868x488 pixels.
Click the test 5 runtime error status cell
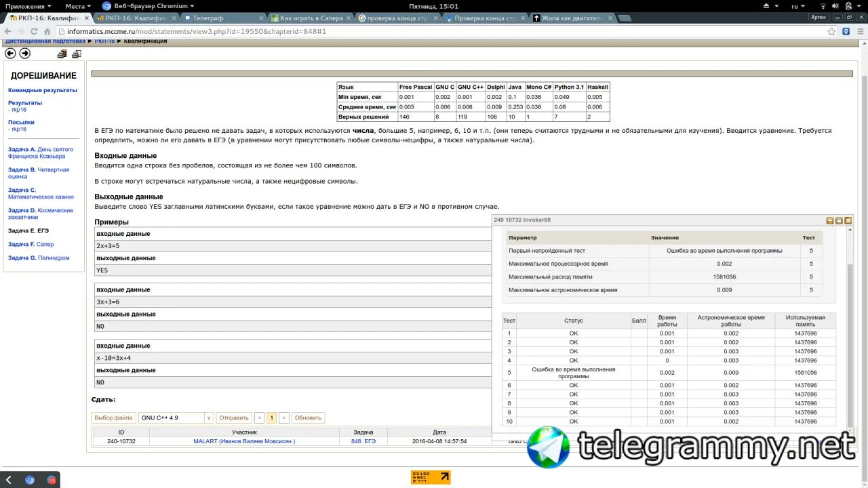(574, 373)
